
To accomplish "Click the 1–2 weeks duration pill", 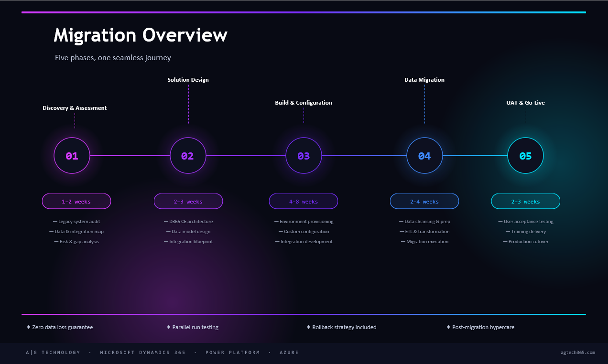I will pyautogui.click(x=76, y=202).
